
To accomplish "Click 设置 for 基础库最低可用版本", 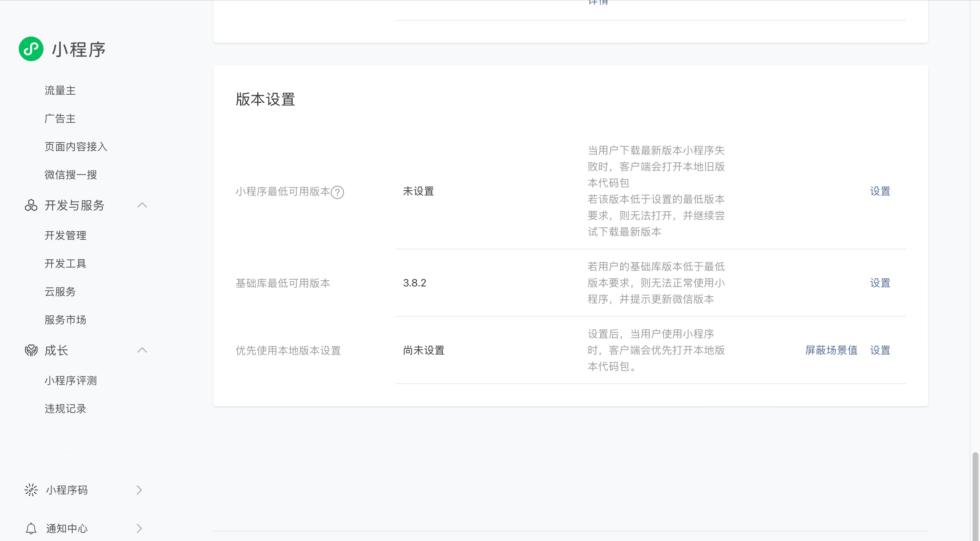I will tap(880, 283).
